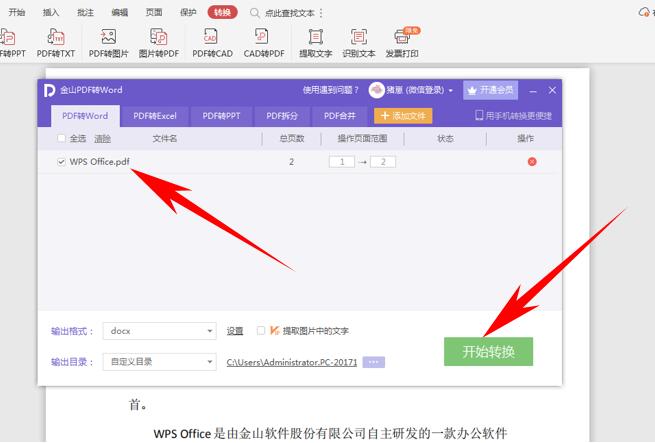Click the 总页数 column header
The image size is (655, 443).
(x=292, y=138)
